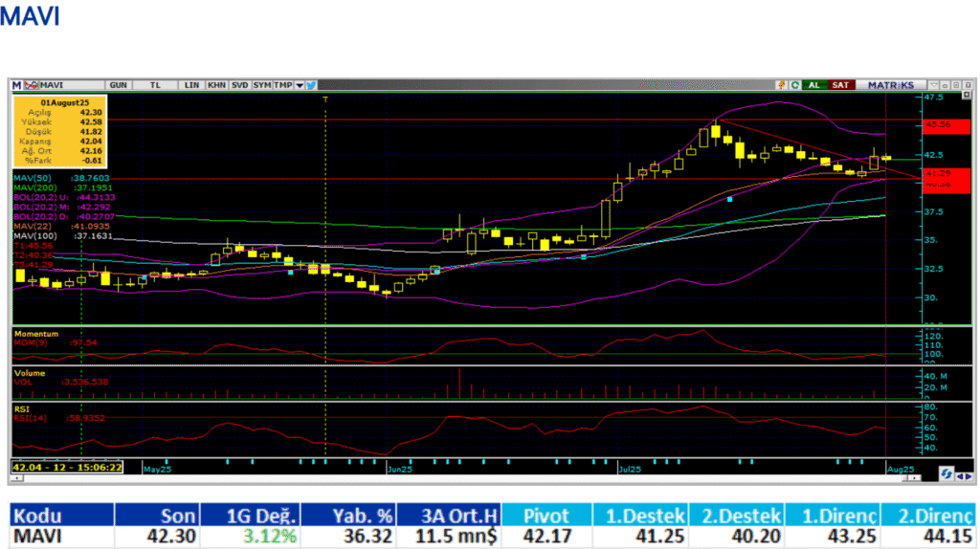Click the chart type icon beside MAVI
Image resolution: width=980 pixels, height=549 pixels.
[x=31, y=85]
